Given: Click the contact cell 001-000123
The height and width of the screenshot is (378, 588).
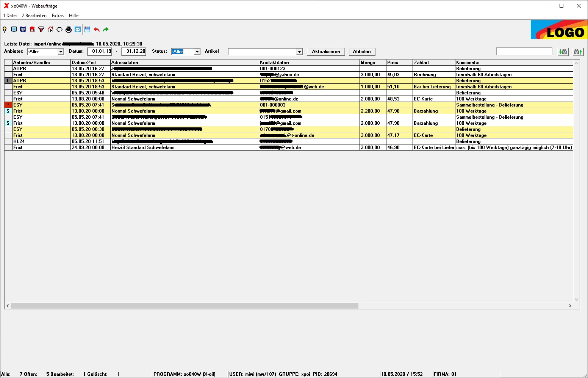Looking at the screenshot, I should [x=309, y=69].
